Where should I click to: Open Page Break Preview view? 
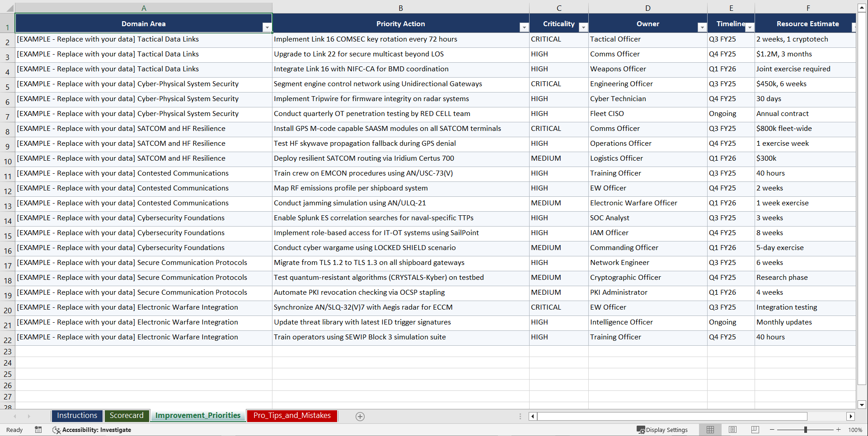(755, 430)
